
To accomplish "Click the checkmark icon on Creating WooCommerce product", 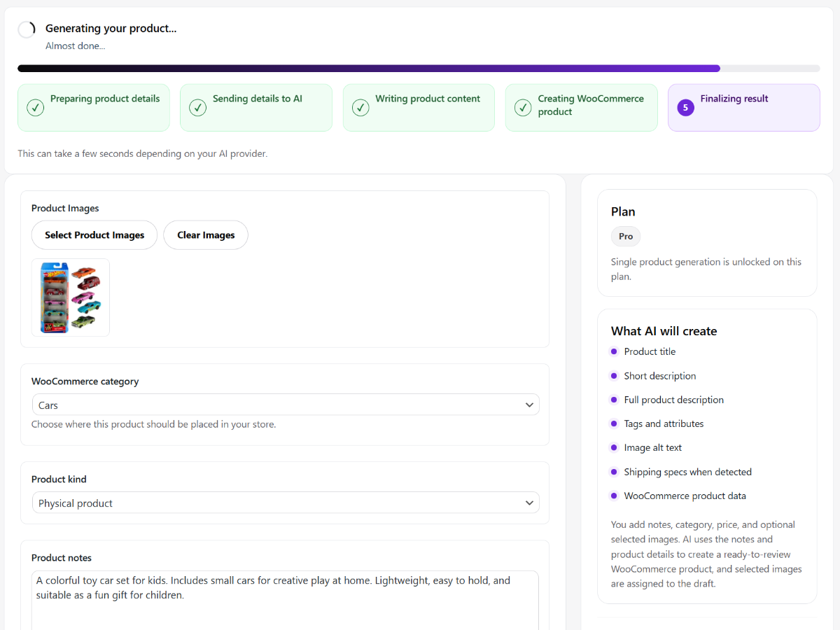I will [x=523, y=108].
